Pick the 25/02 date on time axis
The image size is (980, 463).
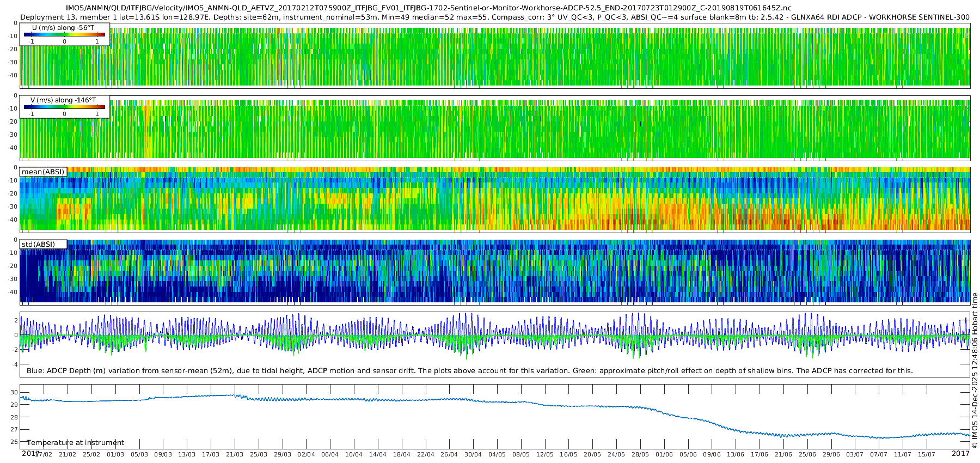[91, 454]
